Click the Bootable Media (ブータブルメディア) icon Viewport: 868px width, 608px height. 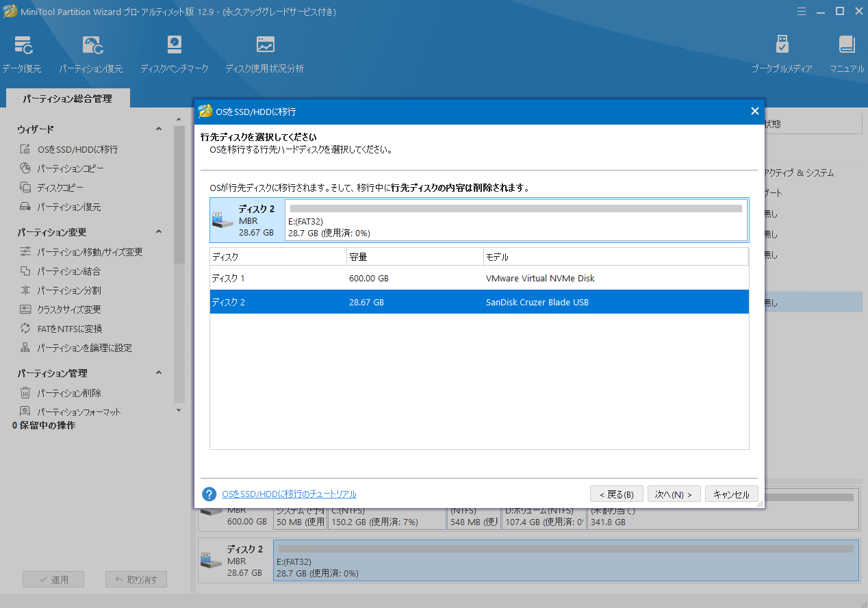[782, 47]
